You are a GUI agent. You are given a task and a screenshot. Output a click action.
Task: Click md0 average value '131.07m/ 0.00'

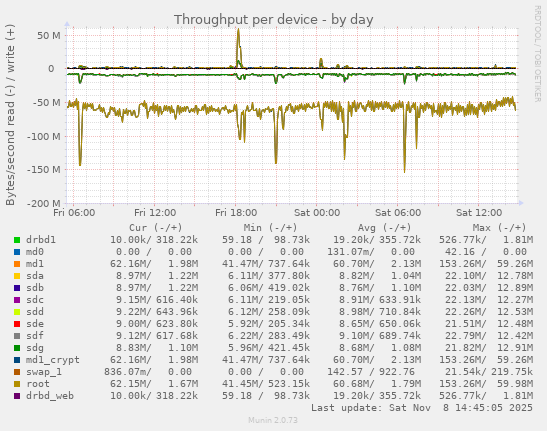pos(371,252)
